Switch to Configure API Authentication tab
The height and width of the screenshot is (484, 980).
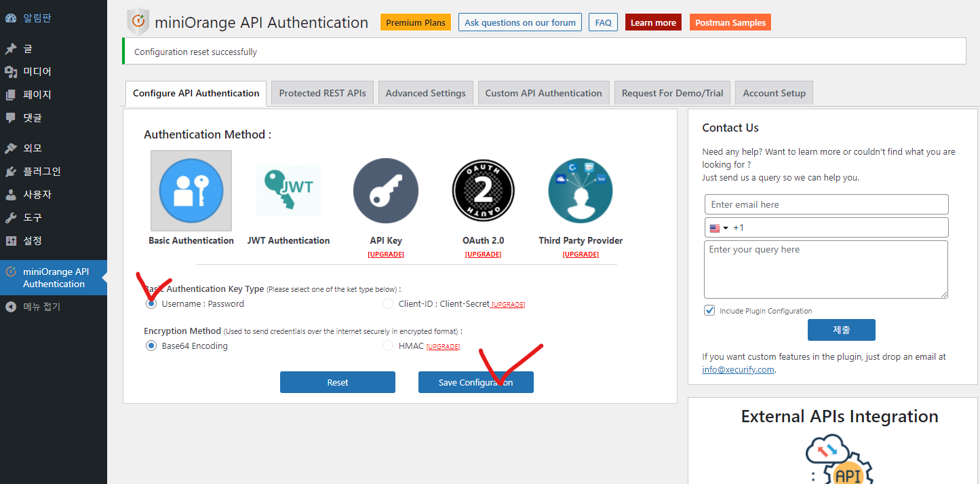click(196, 93)
